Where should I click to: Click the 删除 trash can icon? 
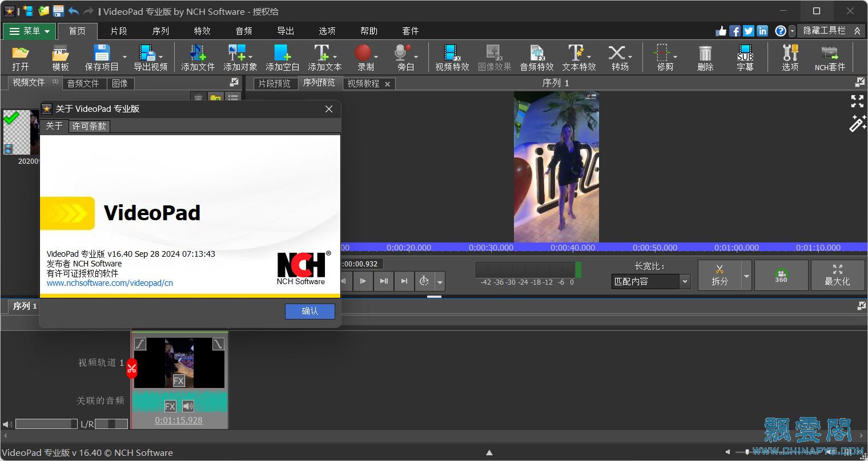point(705,53)
